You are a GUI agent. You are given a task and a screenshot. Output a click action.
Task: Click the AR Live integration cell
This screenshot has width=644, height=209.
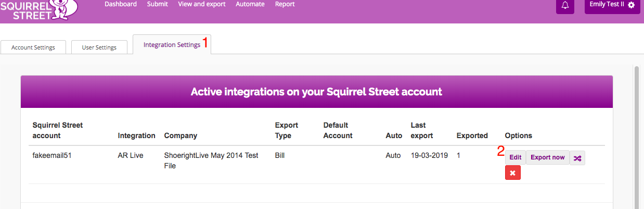click(x=130, y=155)
